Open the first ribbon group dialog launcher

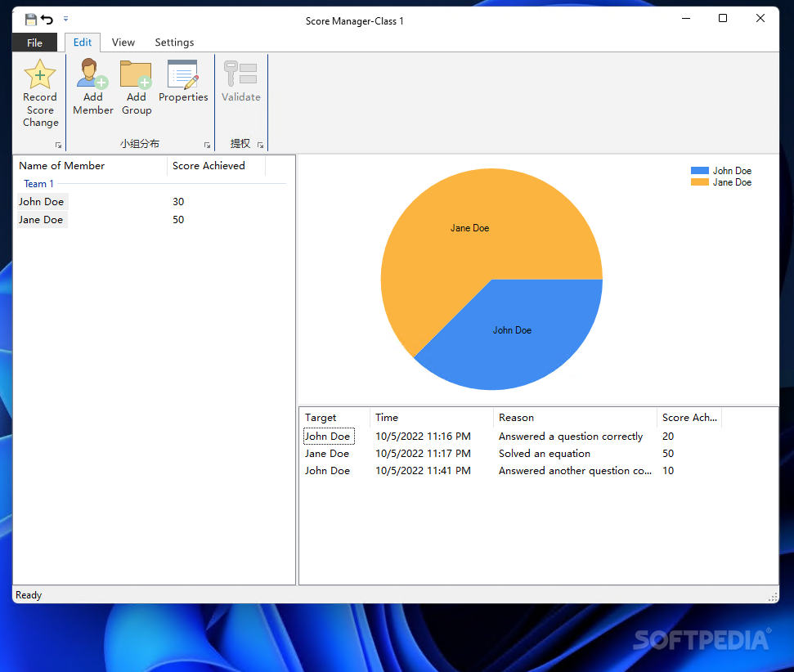[x=58, y=145]
